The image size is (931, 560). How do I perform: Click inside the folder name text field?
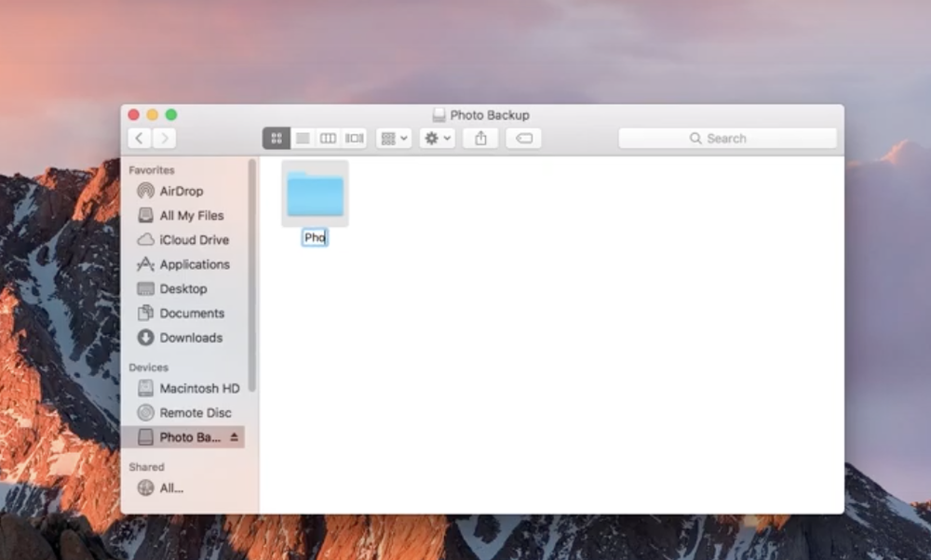(x=315, y=238)
